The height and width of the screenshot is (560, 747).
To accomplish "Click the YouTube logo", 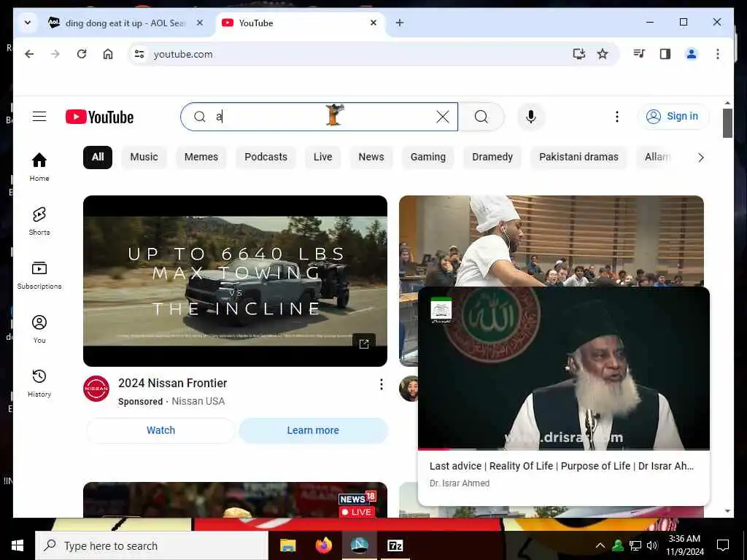I will coord(99,117).
